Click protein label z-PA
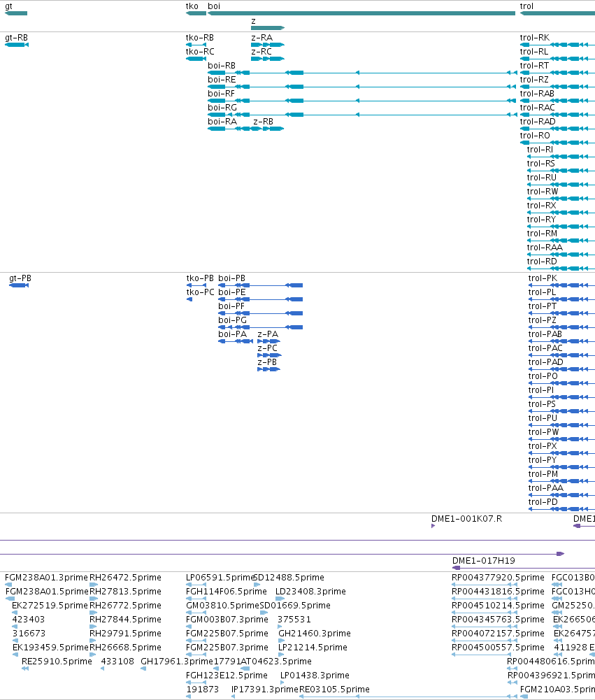595x700 pixels. (268, 334)
